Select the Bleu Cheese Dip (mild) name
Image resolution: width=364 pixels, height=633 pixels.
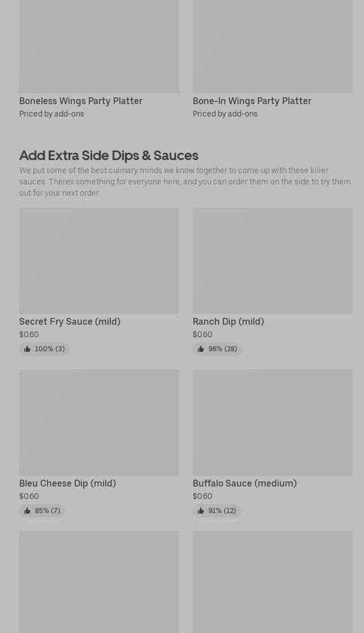click(67, 483)
